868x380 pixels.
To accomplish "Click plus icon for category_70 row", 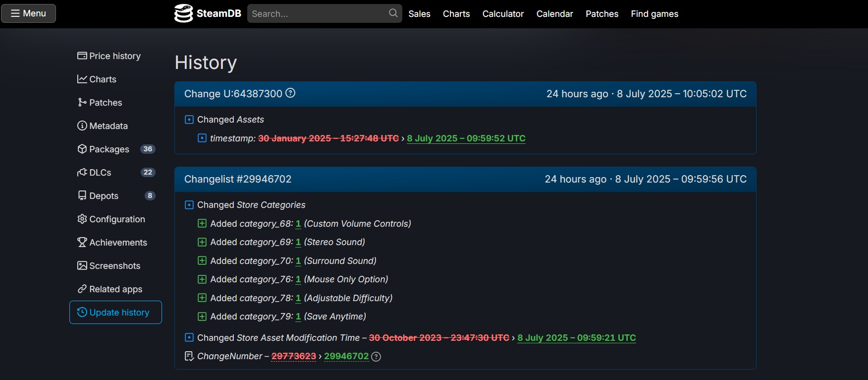I will [202, 260].
